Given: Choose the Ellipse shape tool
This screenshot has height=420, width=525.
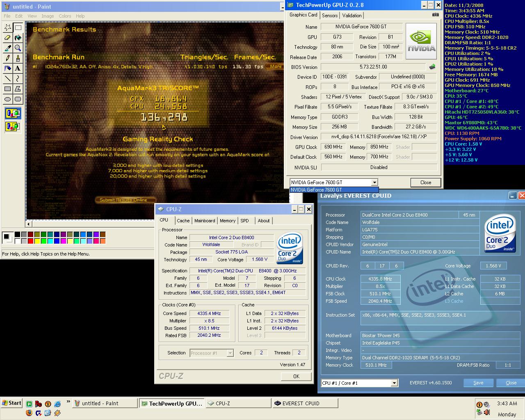Looking at the screenshot, I should pos(8,99).
